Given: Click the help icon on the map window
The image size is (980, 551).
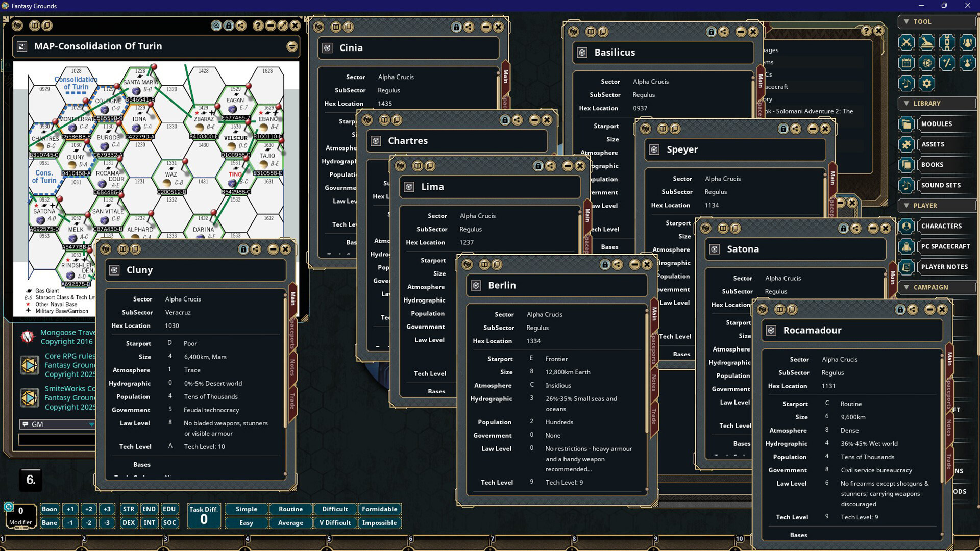Looking at the screenshot, I should coord(259,26).
